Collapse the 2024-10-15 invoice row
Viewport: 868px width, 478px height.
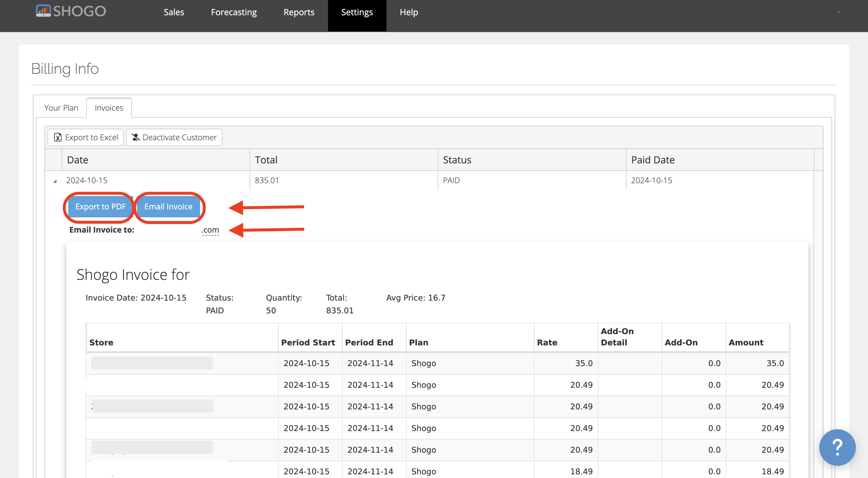[55, 181]
